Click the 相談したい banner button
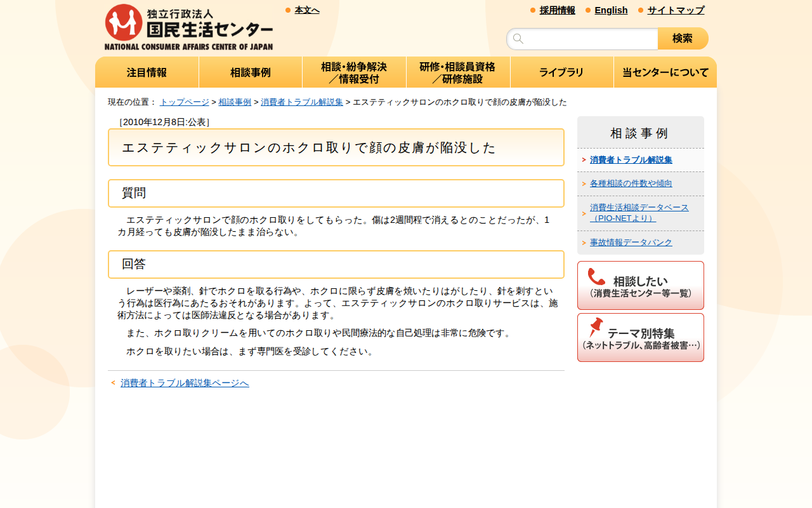The image size is (812, 508). pyautogui.click(x=641, y=285)
